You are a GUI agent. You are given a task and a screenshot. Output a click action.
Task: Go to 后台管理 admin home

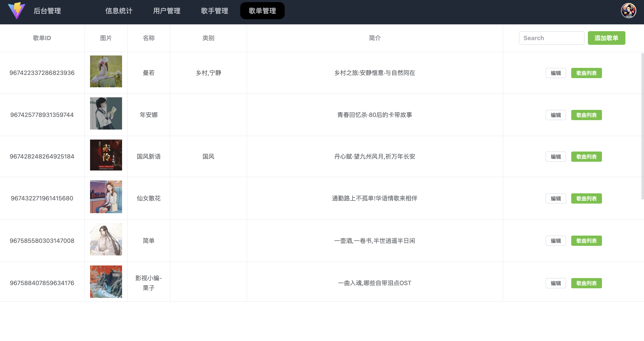pos(47,11)
